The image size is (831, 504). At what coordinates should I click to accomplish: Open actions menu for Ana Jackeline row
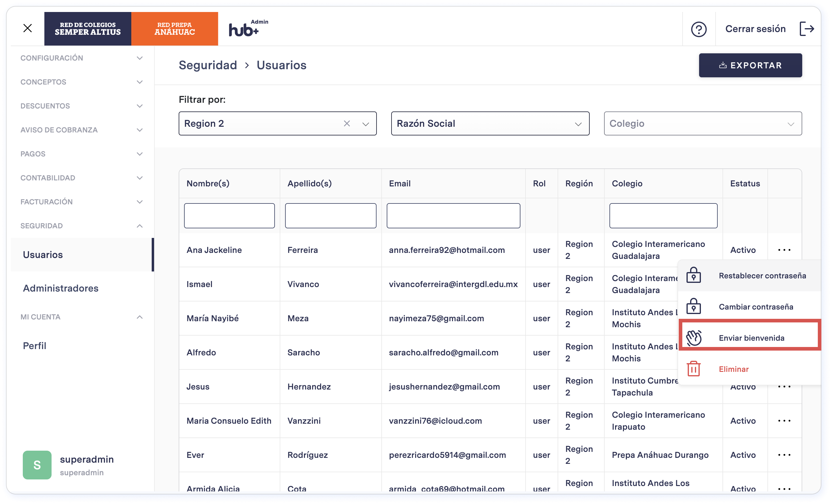784,250
